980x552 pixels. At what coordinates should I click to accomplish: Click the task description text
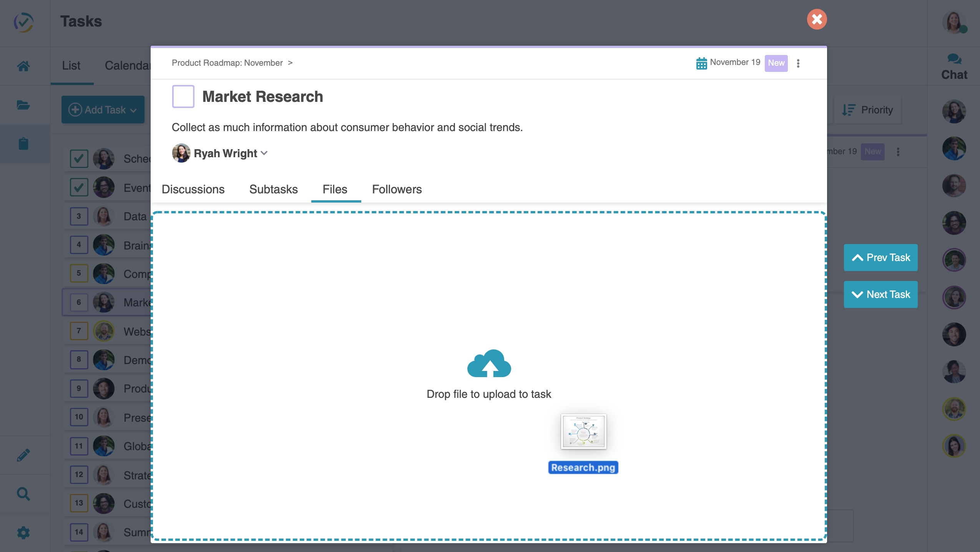pyautogui.click(x=347, y=128)
